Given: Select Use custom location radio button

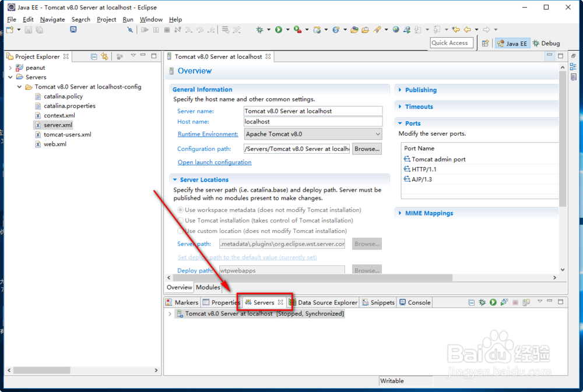Looking at the screenshot, I should click(180, 231).
